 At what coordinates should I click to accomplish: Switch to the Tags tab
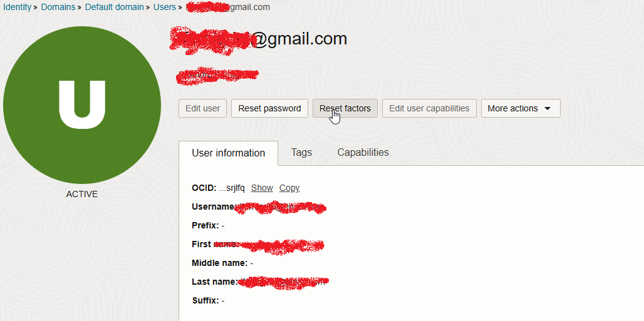click(301, 153)
